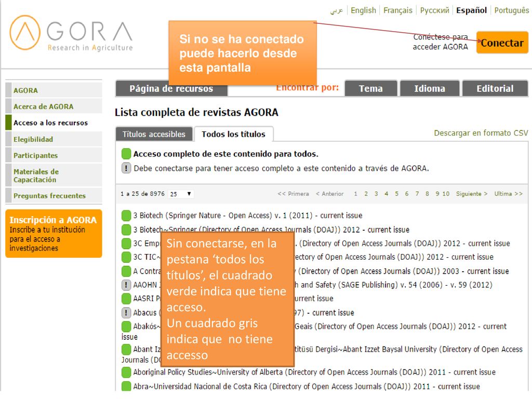Switch language to Français
Image resolution: width=532 pixels, height=399 pixels.
397,10
